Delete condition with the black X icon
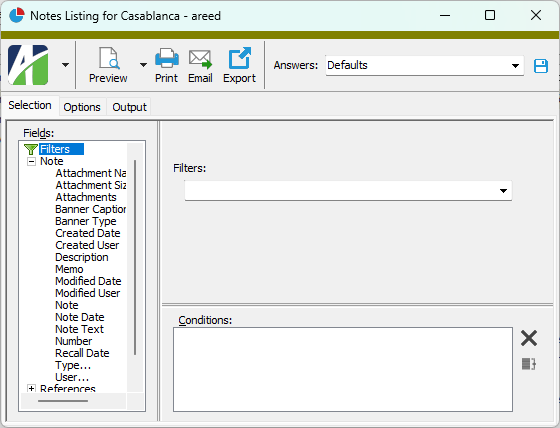The width and height of the screenshot is (560, 428). point(529,338)
